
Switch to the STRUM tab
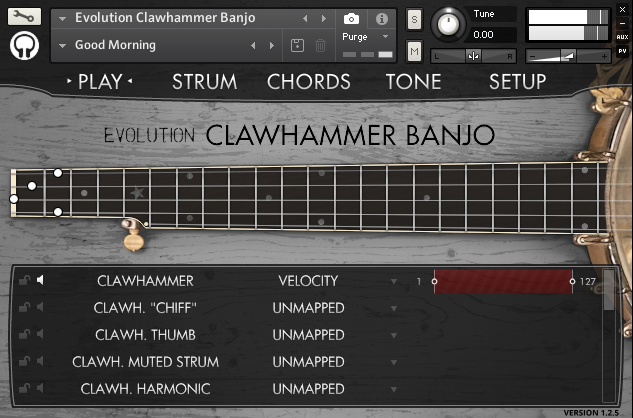[205, 82]
